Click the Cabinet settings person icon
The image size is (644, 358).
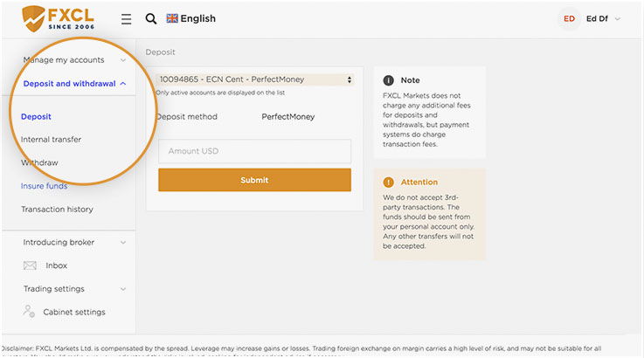(x=29, y=311)
